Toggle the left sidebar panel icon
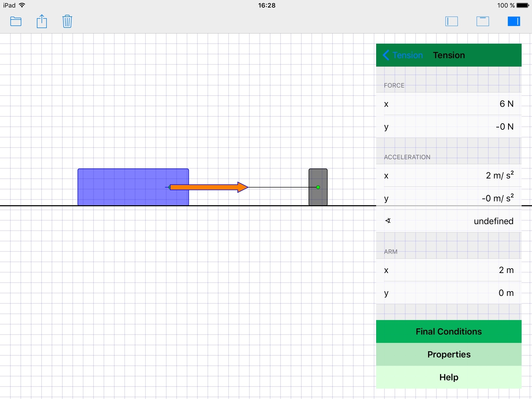Viewport: 532px width, 399px height. point(451,21)
